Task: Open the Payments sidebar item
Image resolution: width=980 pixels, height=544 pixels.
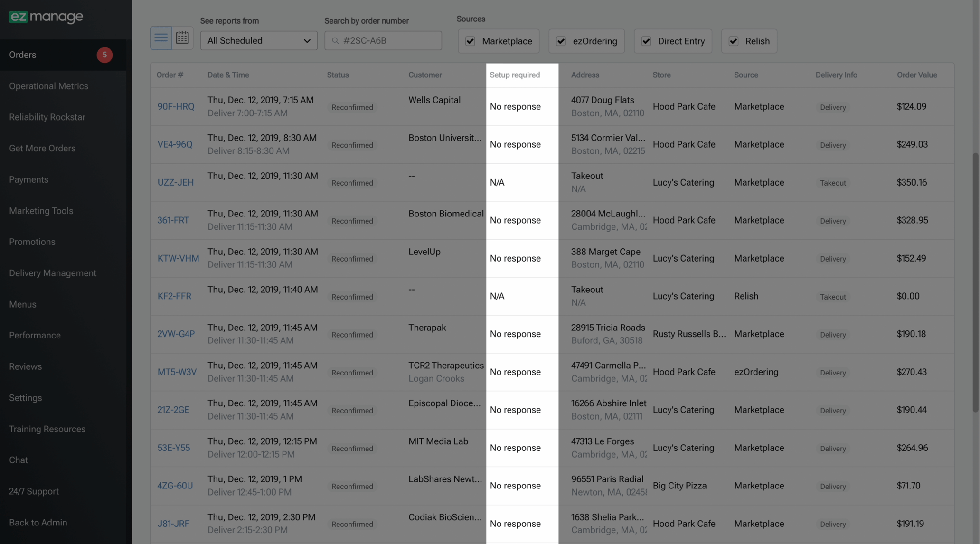Action: (x=28, y=180)
